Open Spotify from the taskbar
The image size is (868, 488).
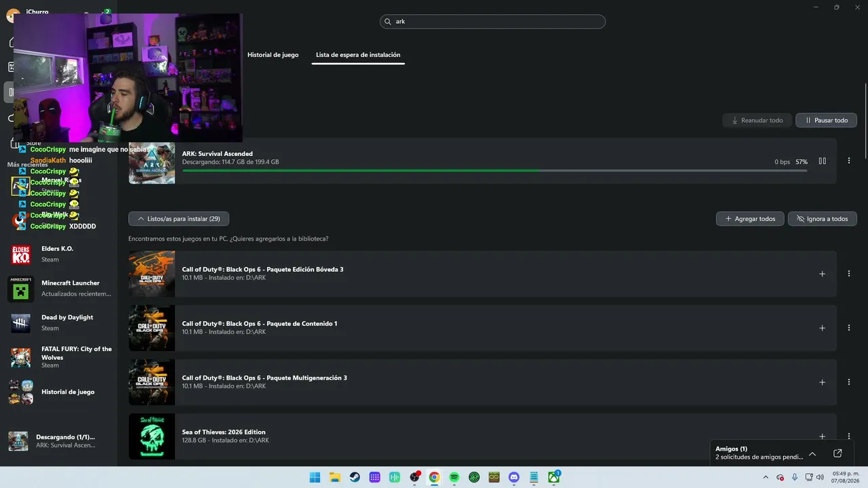[x=454, y=477]
